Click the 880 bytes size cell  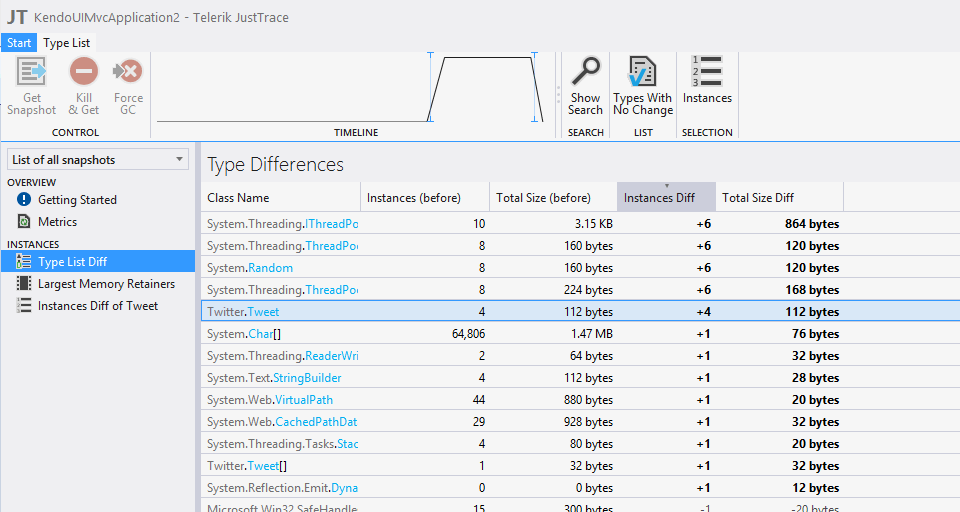point(588,400)
